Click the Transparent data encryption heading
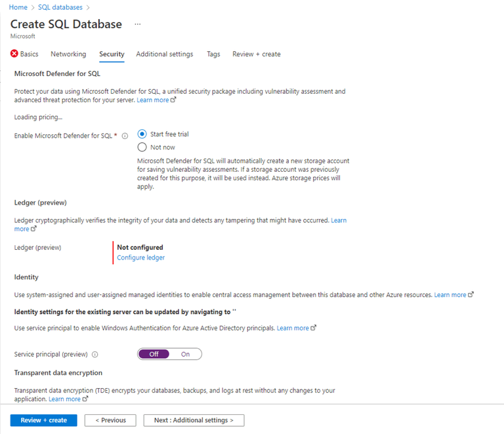 [x=58, y=372]
